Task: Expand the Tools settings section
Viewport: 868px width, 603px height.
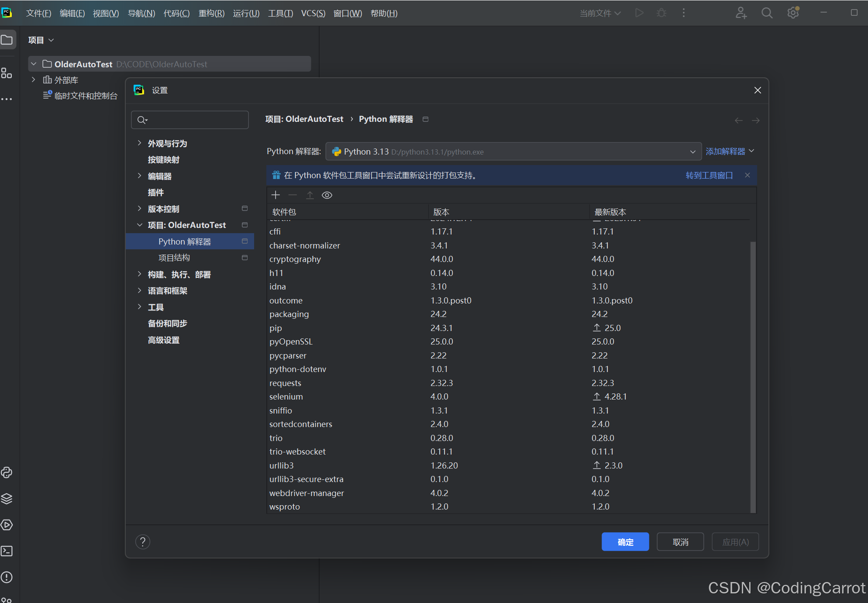Action: (139, 307)
